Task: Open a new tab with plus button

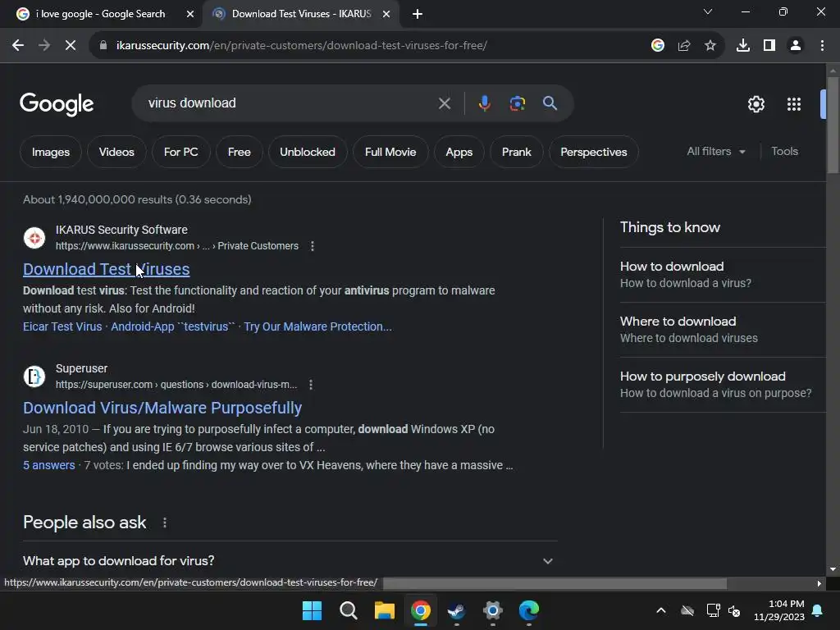Action: point(418,14)
